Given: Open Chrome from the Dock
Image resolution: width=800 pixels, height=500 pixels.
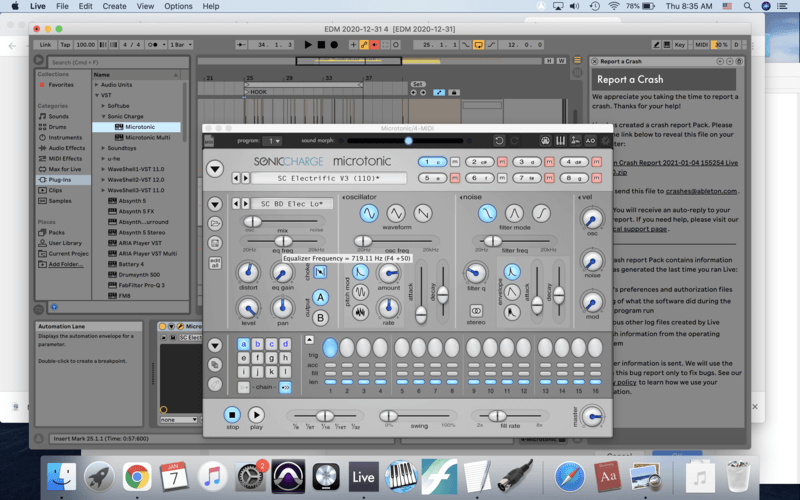Looking at the screenshot, I should (x=136, y=477).
